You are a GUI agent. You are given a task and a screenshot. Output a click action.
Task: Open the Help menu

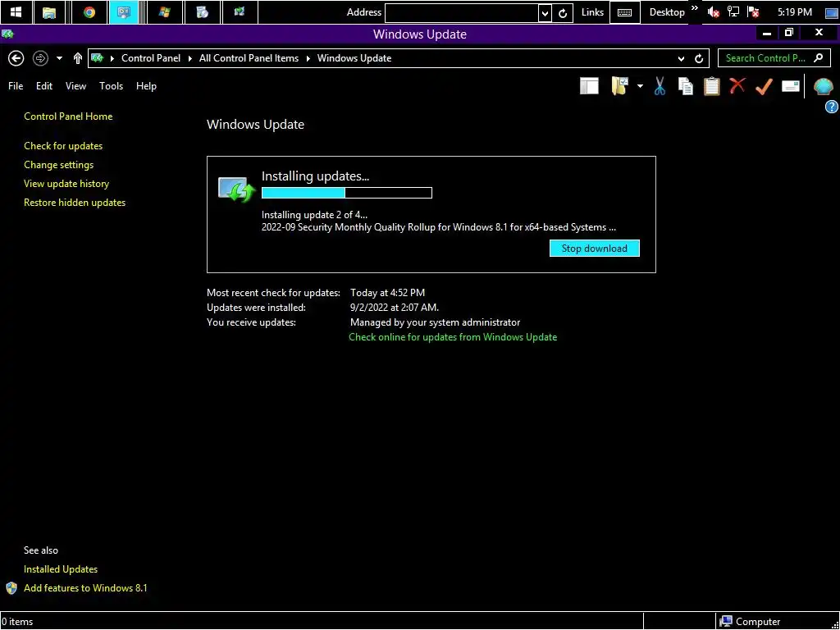pos(146,85)
